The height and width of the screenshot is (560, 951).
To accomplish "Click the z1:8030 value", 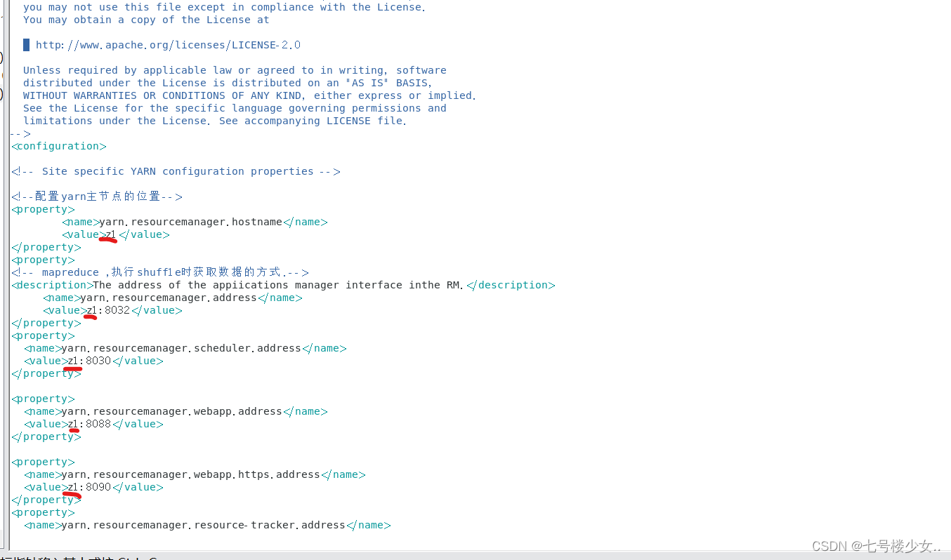I will [x=89, y=361].
